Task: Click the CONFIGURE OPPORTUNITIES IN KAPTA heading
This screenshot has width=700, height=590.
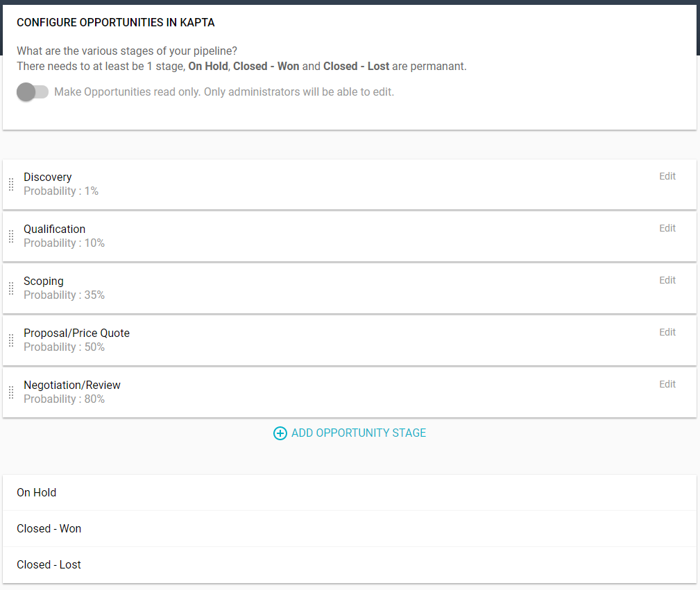Action: pos(115,22)
